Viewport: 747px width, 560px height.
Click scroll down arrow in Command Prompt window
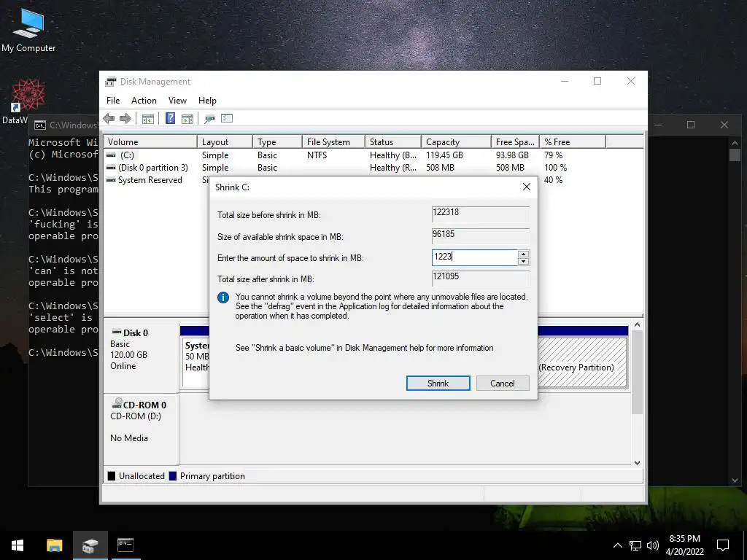point(735,481)
